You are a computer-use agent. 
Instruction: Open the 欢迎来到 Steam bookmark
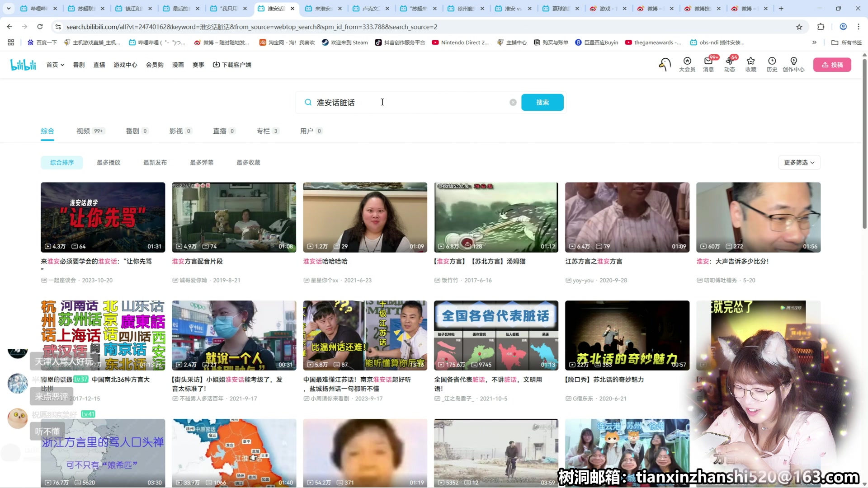(345, 42)
